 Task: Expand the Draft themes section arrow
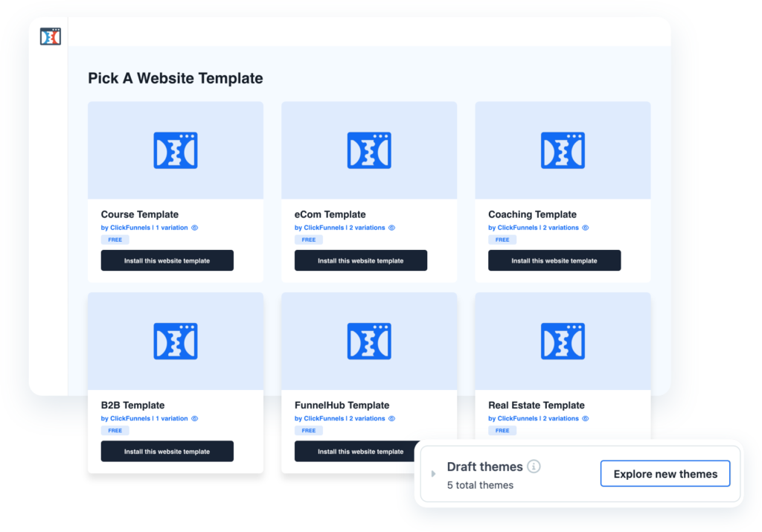point(434,474)
